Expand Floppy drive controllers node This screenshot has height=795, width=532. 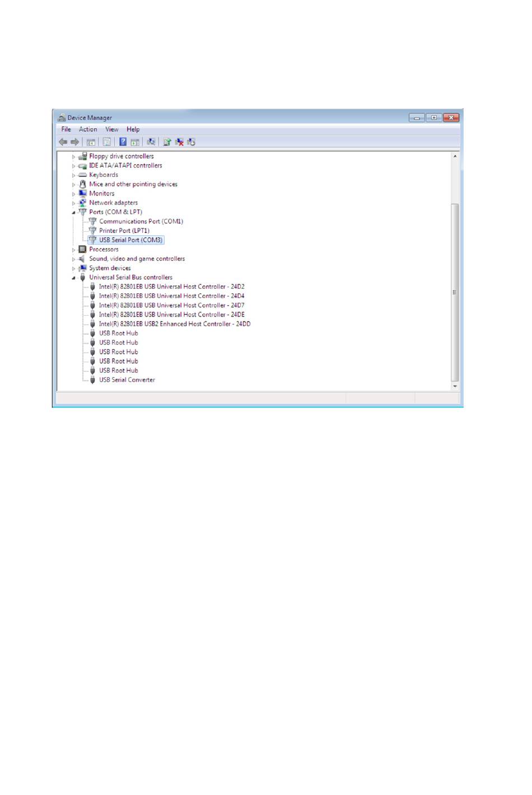pyautogui.click(x=73, y=157)
